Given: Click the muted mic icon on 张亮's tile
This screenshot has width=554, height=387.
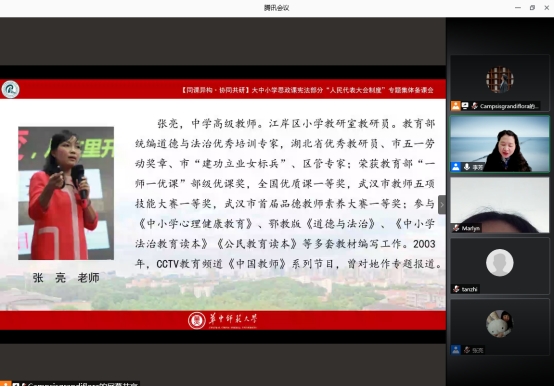Looking at the screenshot, I should [x=467, y=350].
